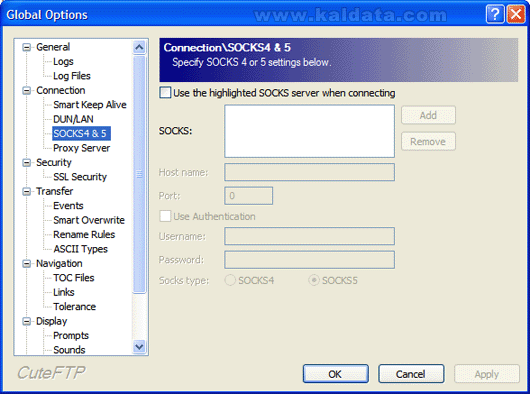Image resolution: width=530 pixels, height=394 pixels.
Task: Select Links tree item
Action: click(64, 292)
